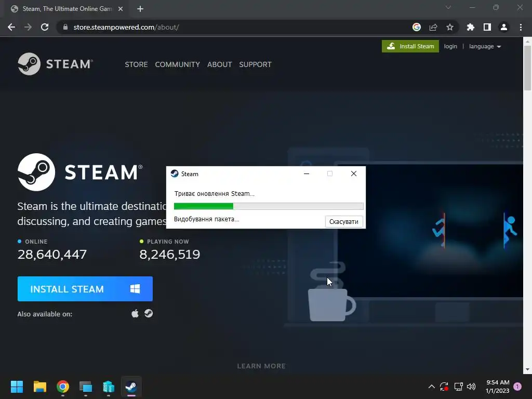Click the Steam icon in dialog title bar
Screen dimensions: 532x399
[x=175, y=174]
